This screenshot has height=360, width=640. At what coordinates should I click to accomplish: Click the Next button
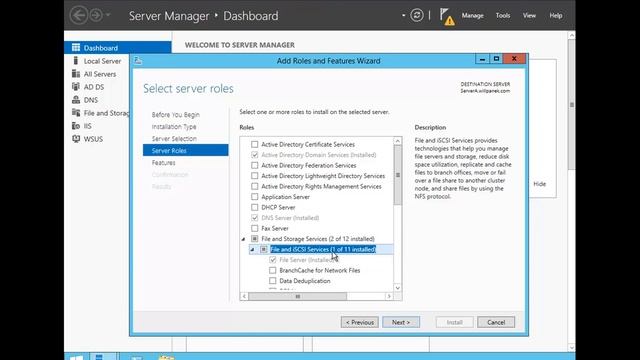(x=401, y=322)
